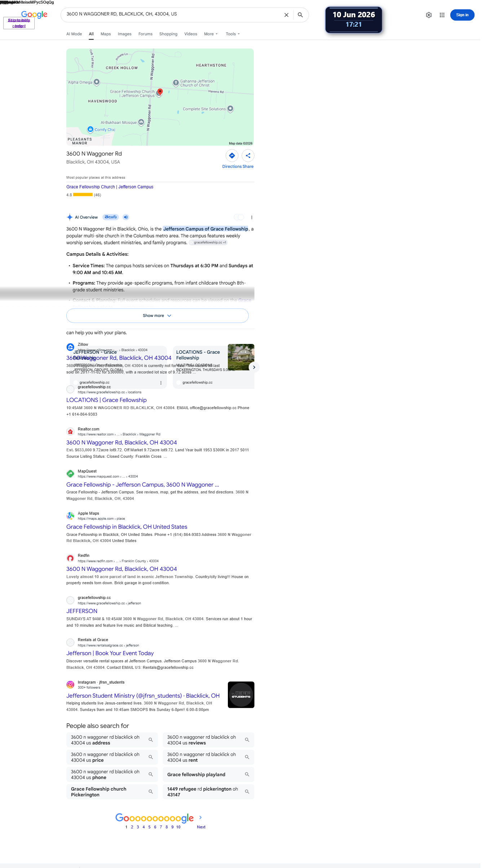The height and width of the screenshot is (868, 486).
Task: Click the Instagram favicon
Action: pos(70,685)
